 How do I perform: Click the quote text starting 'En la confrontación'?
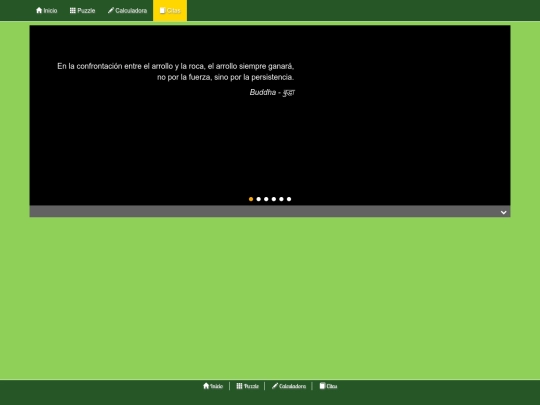[176, 66]
